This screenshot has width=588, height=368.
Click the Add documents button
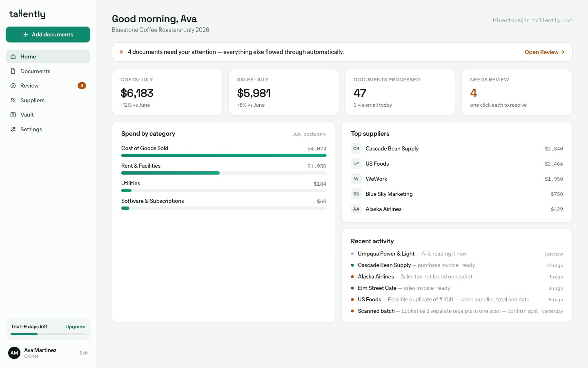(x=48, y=35)
